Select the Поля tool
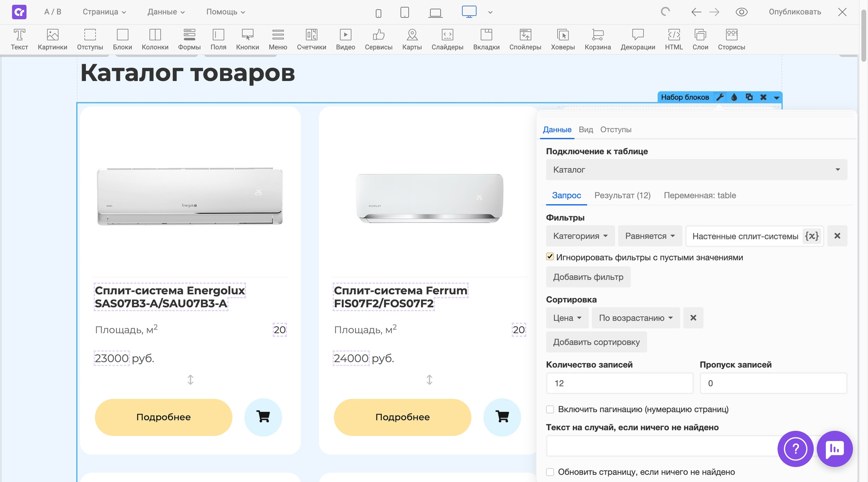 [x=218, y=39]
